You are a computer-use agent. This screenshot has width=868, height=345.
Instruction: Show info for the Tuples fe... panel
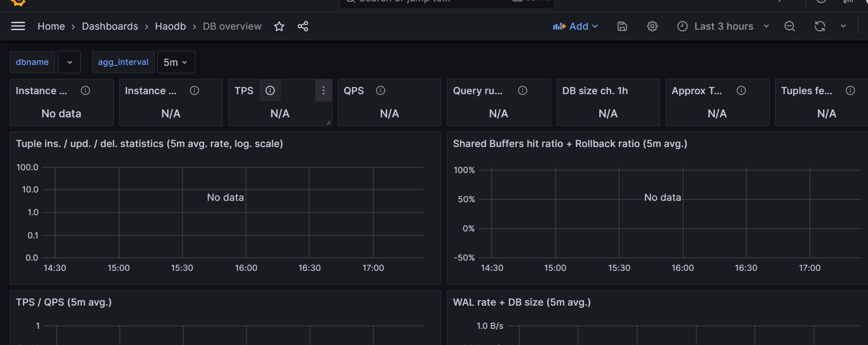click(850, 90)
